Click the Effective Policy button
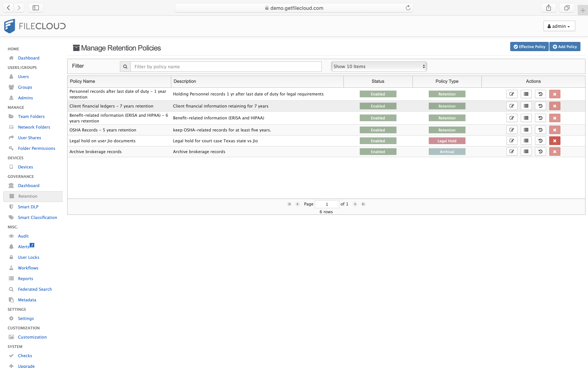 529,46
